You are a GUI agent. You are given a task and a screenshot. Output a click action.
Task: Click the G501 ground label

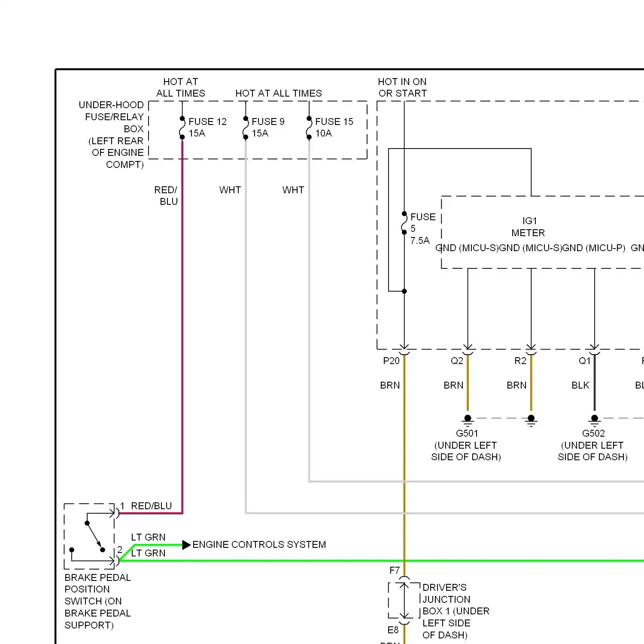tap(467, 433)
